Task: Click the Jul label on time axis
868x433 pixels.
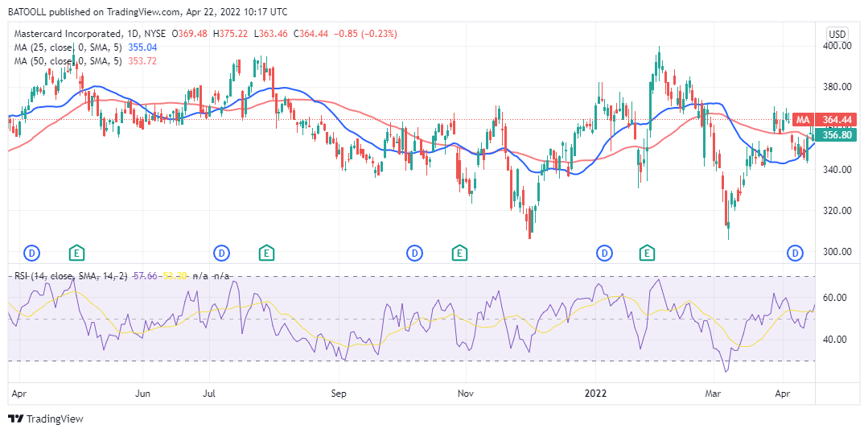Action: pos(209,394)
